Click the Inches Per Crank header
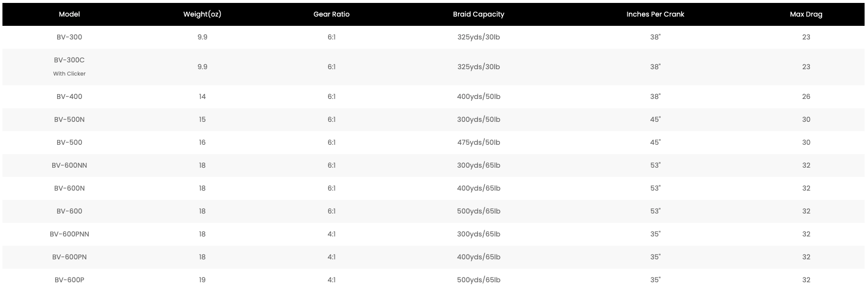 tap(655, 14)
